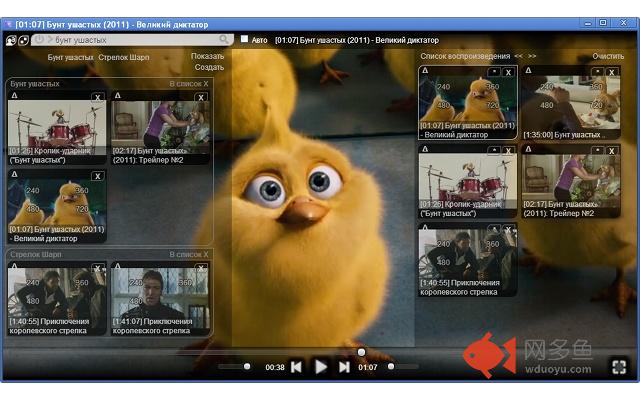Click the user profile icon at top-left
The height and width of the screenshot is (400, 640).
coord(11,40)
